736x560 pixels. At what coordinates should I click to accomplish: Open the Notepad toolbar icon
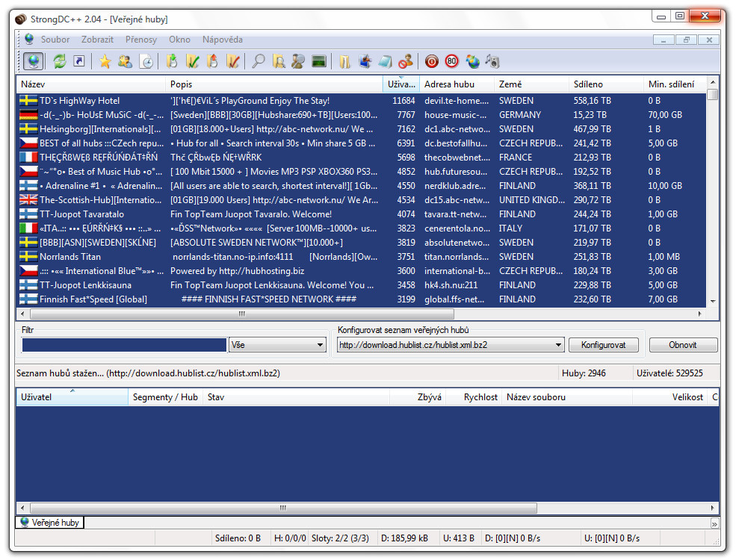coord(386,61)
